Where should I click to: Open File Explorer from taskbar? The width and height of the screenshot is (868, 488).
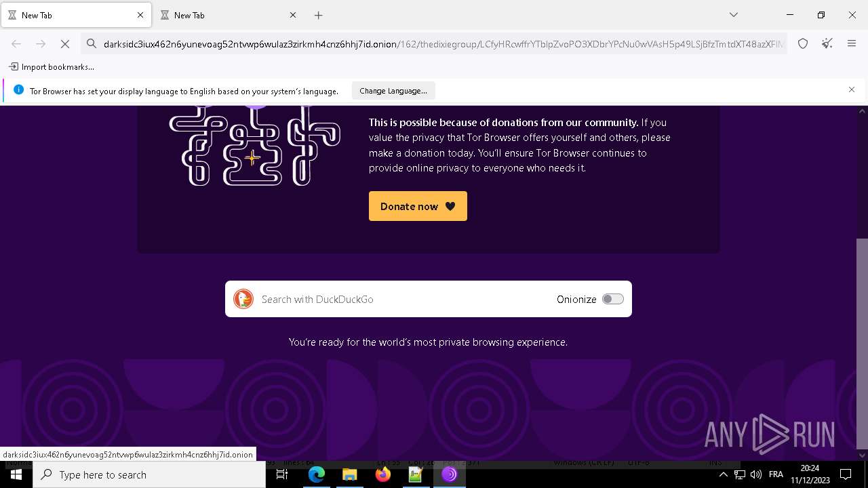point(350,474)
